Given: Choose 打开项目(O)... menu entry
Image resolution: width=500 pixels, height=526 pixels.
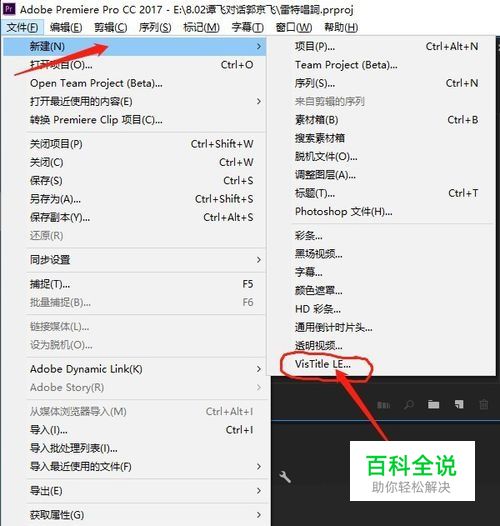Looking at the screenshot, I should 134,64.
